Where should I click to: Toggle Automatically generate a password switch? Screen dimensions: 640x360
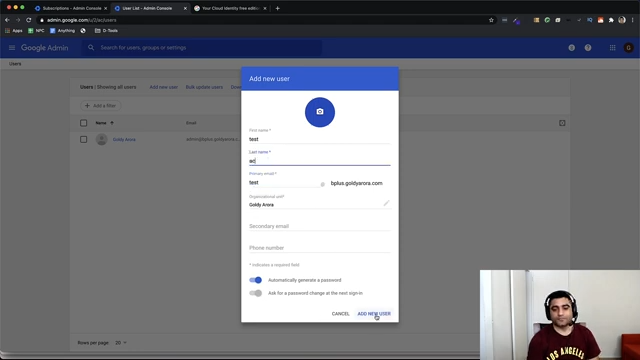(256, 280)
